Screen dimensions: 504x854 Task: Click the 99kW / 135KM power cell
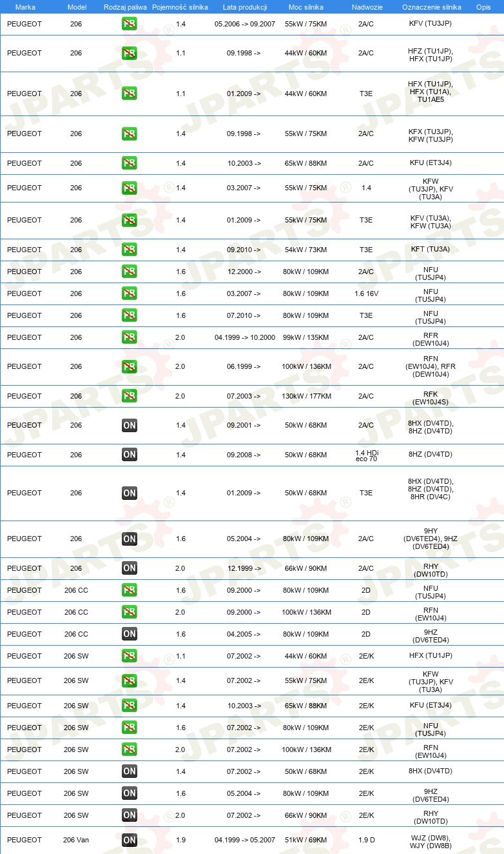click(306, 337)
